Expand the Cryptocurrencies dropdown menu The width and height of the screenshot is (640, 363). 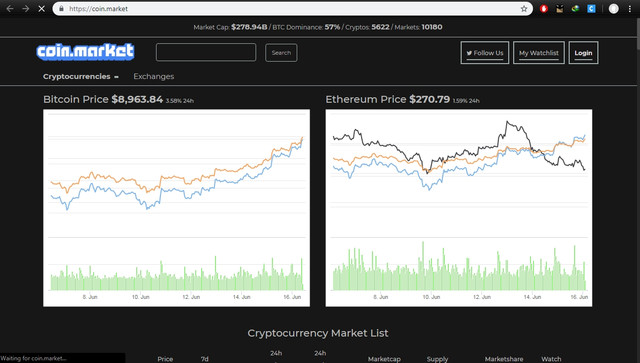pyautogui.click(x=81, y=76)
